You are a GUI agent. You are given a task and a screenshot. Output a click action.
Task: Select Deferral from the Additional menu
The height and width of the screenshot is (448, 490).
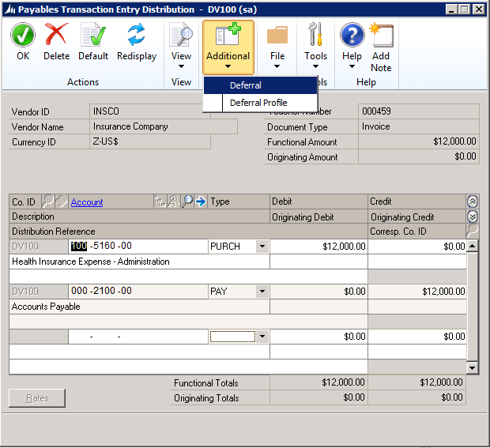click(261, 85)
